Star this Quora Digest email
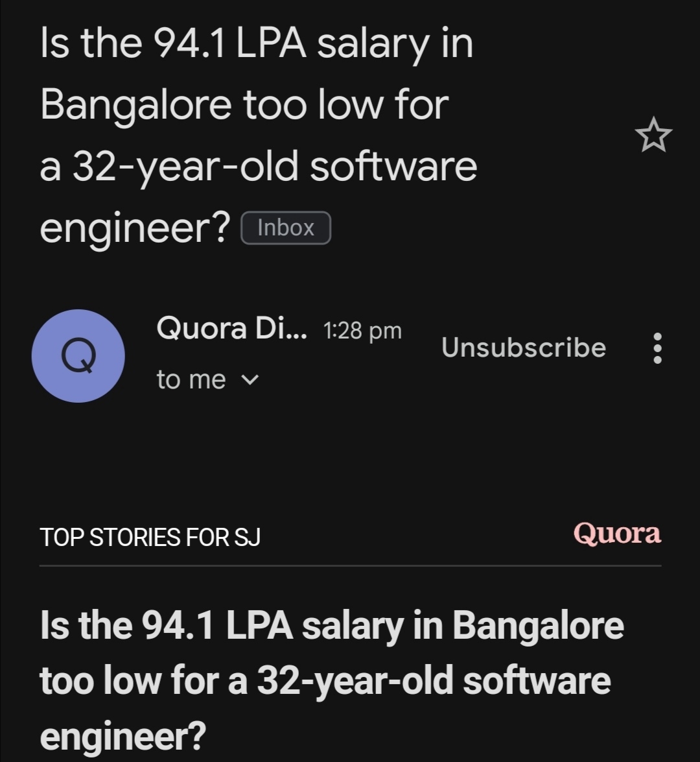This screenshot has height=762, width=700. (x=653, y=134)
